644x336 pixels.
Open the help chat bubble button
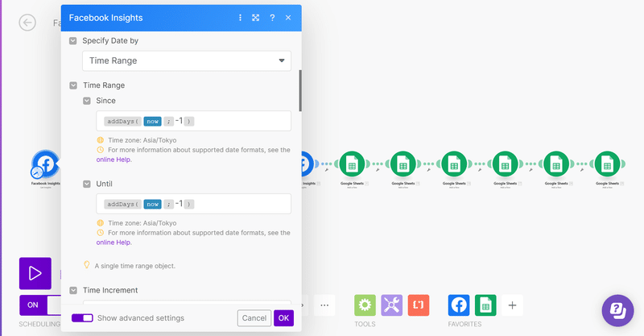(x=617, y=310)
